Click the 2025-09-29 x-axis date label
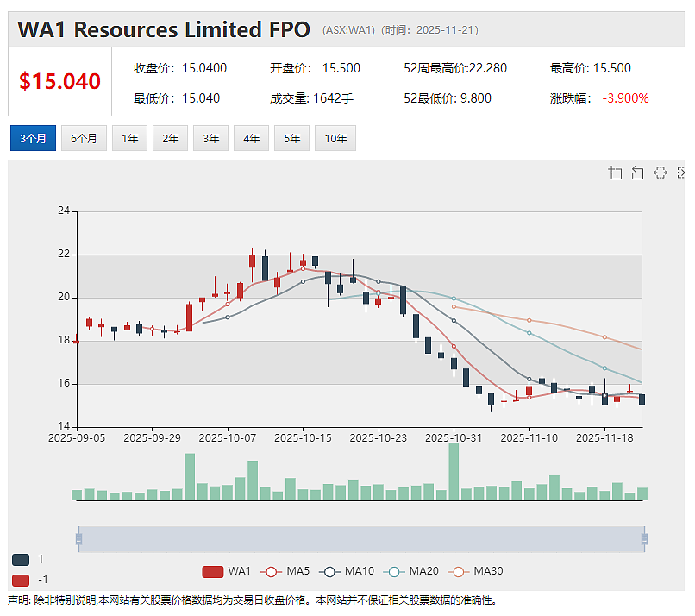This screenshot has height=616, width=695. (152, 438)
